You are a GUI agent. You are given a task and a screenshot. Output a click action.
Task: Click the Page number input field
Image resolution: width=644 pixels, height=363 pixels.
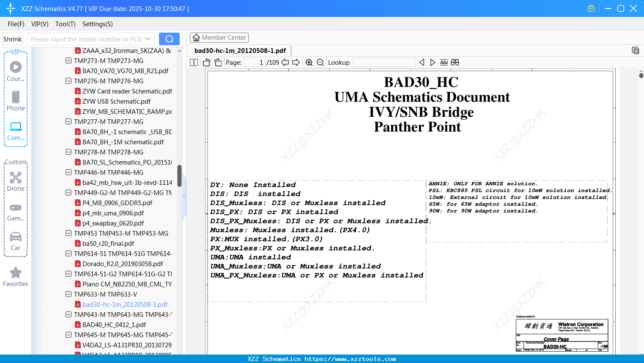point(255,63)
